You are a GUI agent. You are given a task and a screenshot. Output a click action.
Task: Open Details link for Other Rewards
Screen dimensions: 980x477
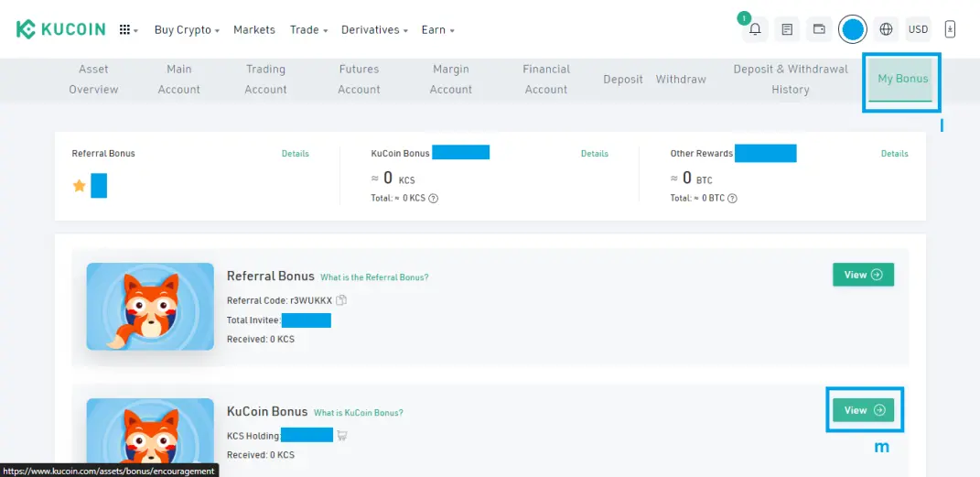tap(894, 154)
